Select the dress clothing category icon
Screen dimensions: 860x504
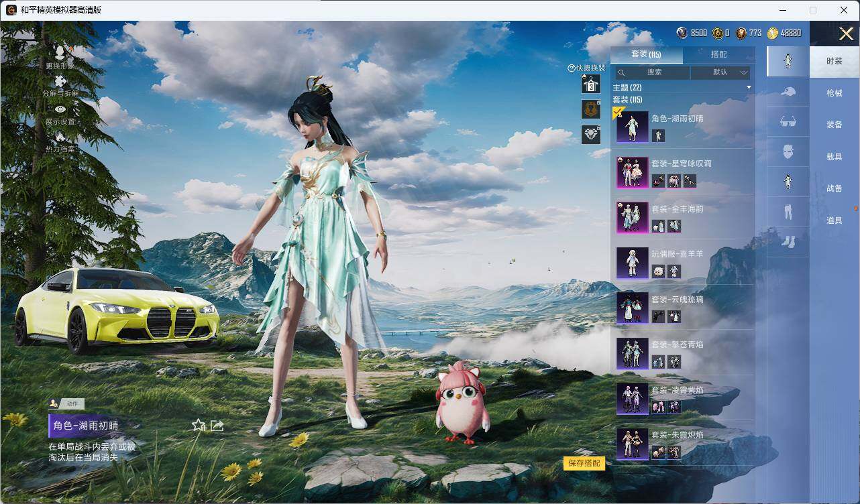point(788,182)
